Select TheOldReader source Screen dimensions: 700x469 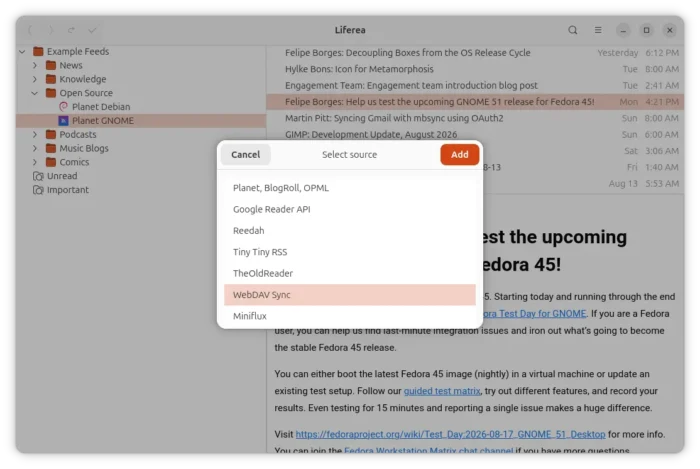[x=350, y=273]
